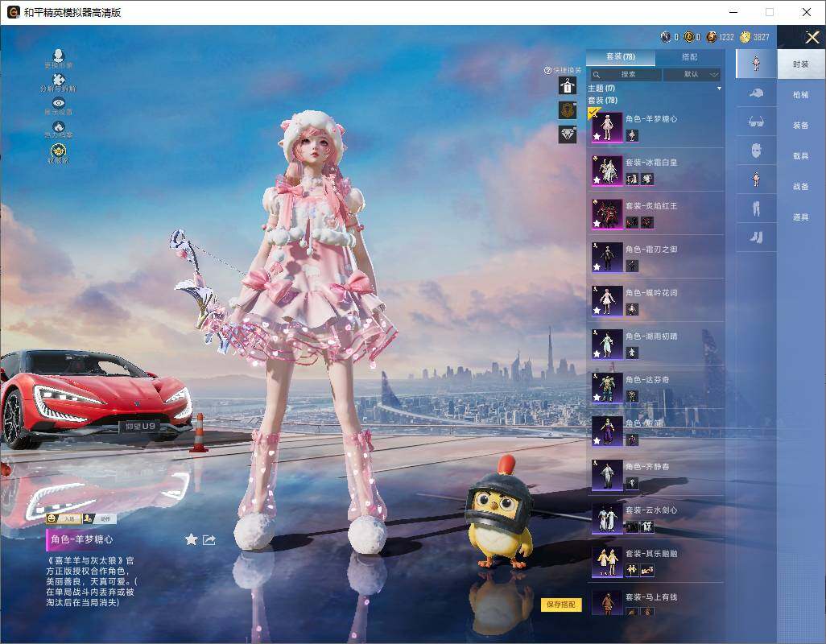The image size is (826, 644).
Task: Click second sub-item icon under 套装-炎焰红王
Action: coord(647,223)
